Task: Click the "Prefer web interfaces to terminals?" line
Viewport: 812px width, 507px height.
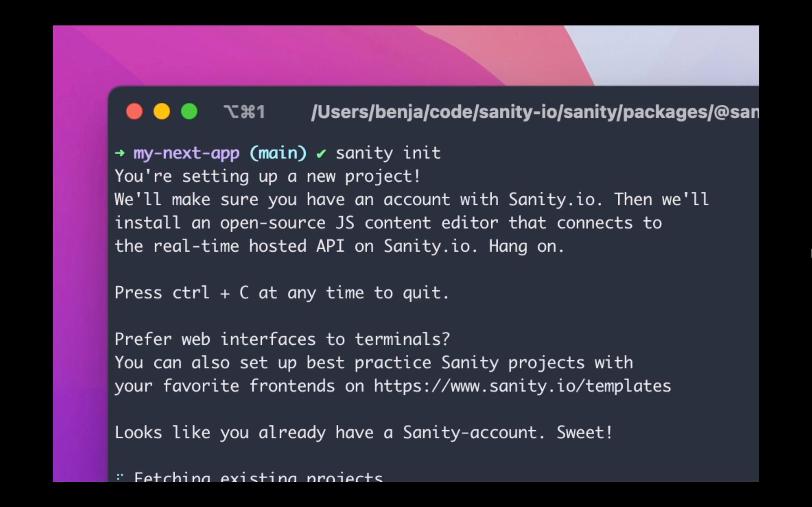Action: click(x=282, y=339)
